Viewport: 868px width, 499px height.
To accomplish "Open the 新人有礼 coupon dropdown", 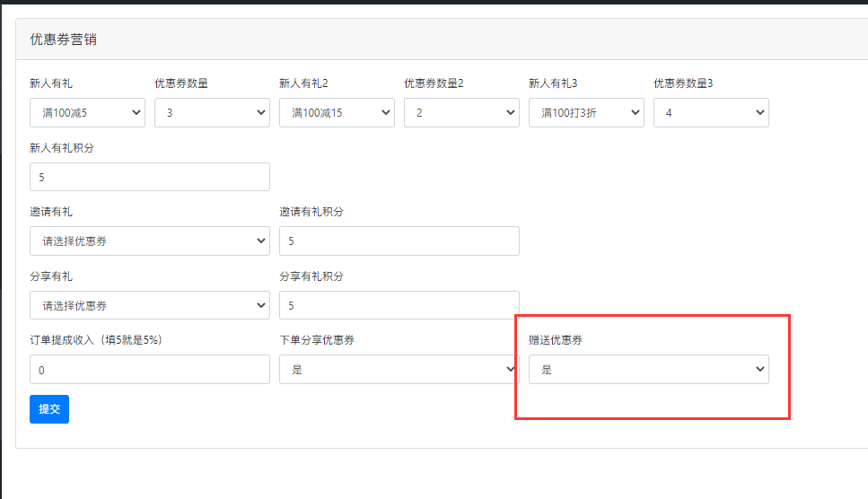I will point(87,113).
